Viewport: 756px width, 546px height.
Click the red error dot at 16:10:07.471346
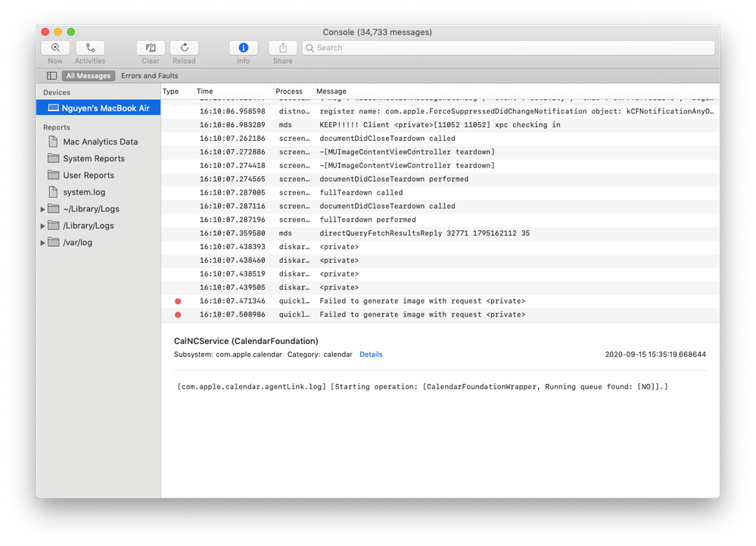178,301
